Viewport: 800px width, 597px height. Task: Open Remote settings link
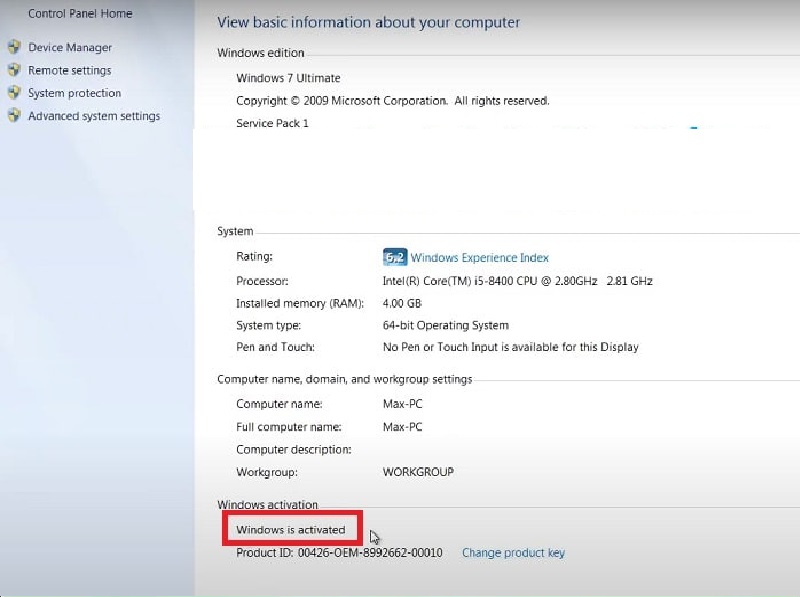[69, 70]
